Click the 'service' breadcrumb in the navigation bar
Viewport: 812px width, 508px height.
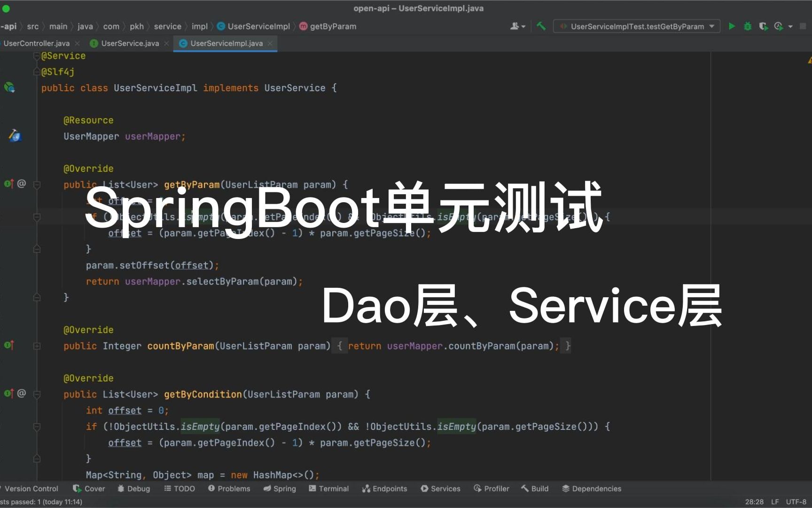coord(167,26)
